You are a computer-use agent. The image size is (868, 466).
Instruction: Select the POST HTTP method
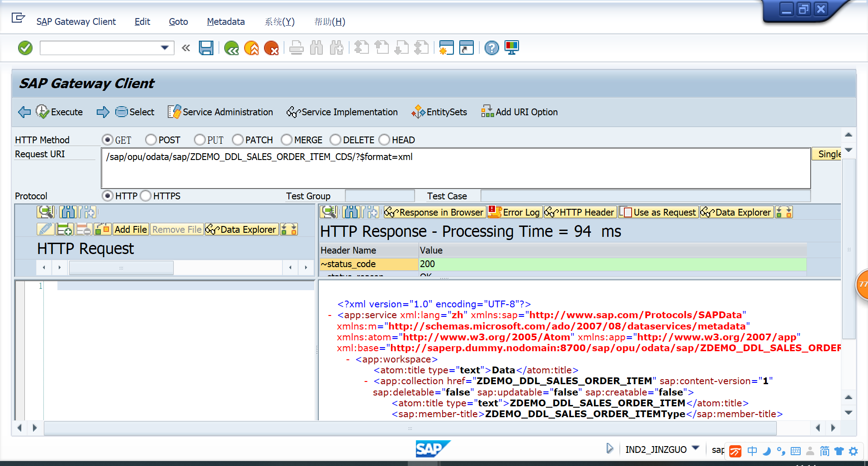(151, 140)
